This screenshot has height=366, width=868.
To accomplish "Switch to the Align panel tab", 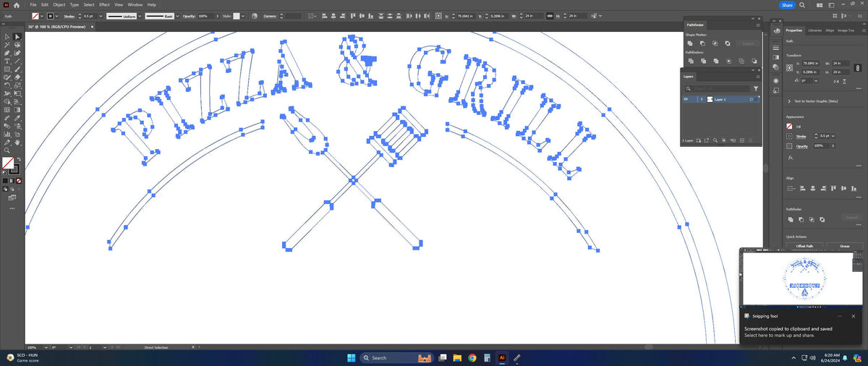I will pos(830,30).
